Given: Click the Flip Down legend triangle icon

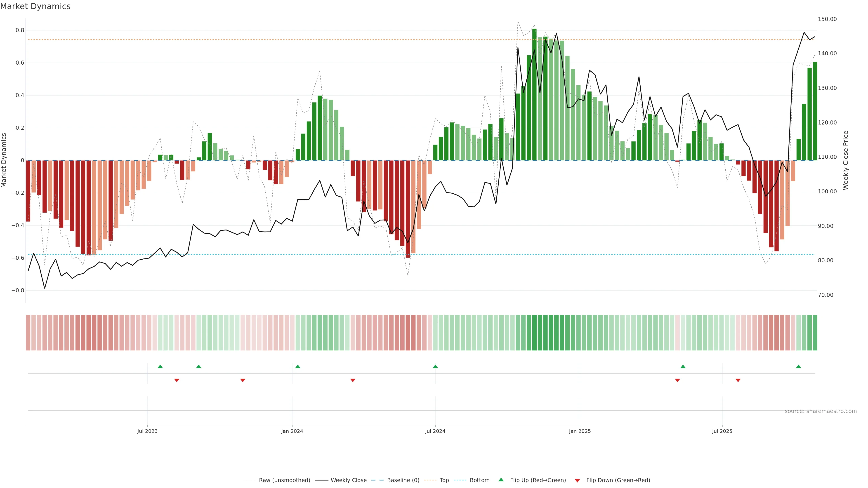Looking at the screenshot, I should pyautogui.click(x=577, y=480).
